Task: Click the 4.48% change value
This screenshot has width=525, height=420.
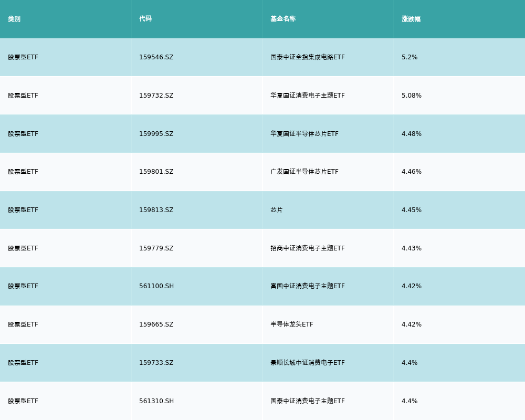Action: [x=412, y=134]
